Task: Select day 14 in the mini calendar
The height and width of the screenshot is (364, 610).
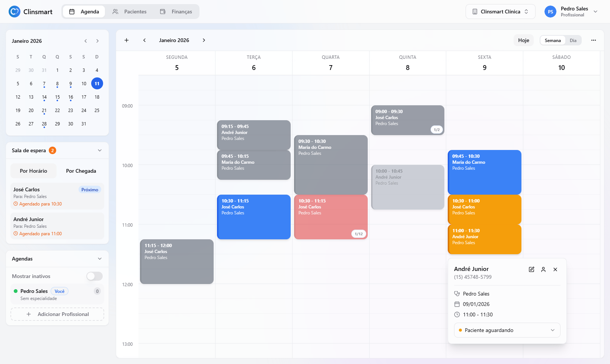Action: pyautogui.click(x=44, y=97)
